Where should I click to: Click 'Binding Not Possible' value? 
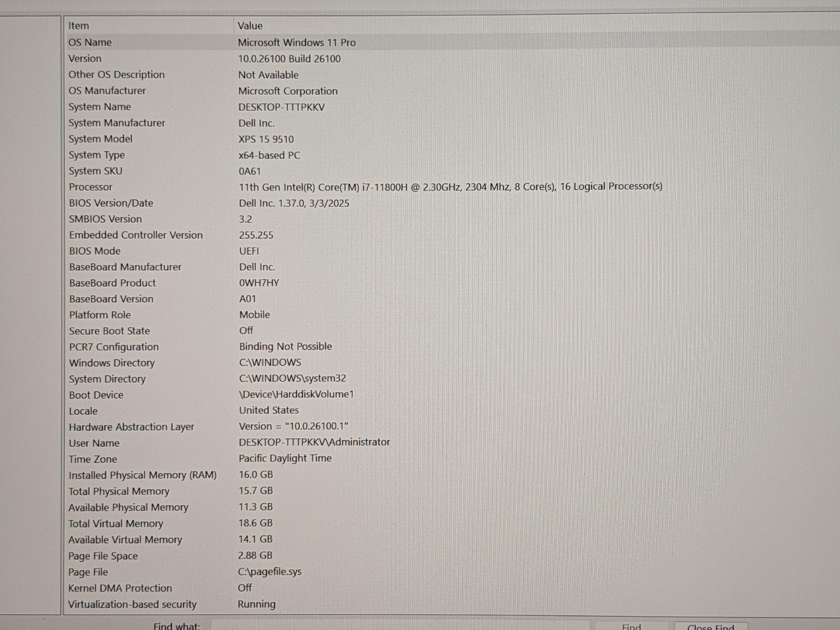pyautogui.click(x=285, y=346)
